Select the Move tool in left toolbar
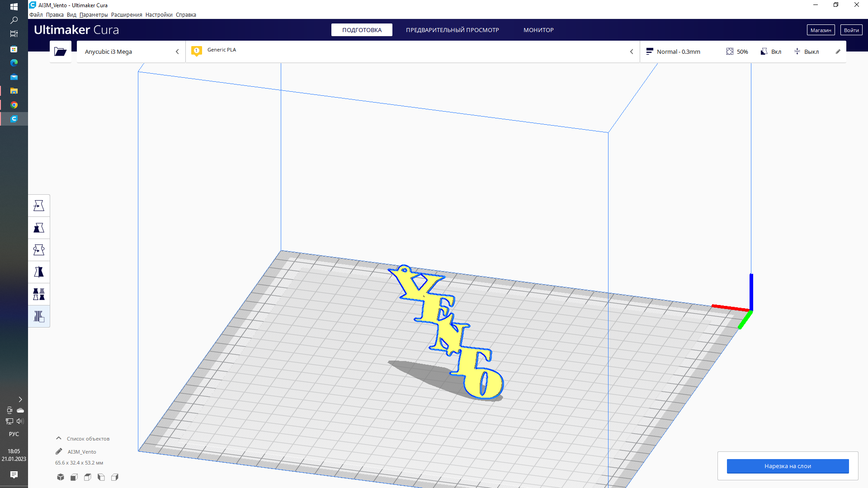This screenshot has width=868, height=488. pos(39,206)
